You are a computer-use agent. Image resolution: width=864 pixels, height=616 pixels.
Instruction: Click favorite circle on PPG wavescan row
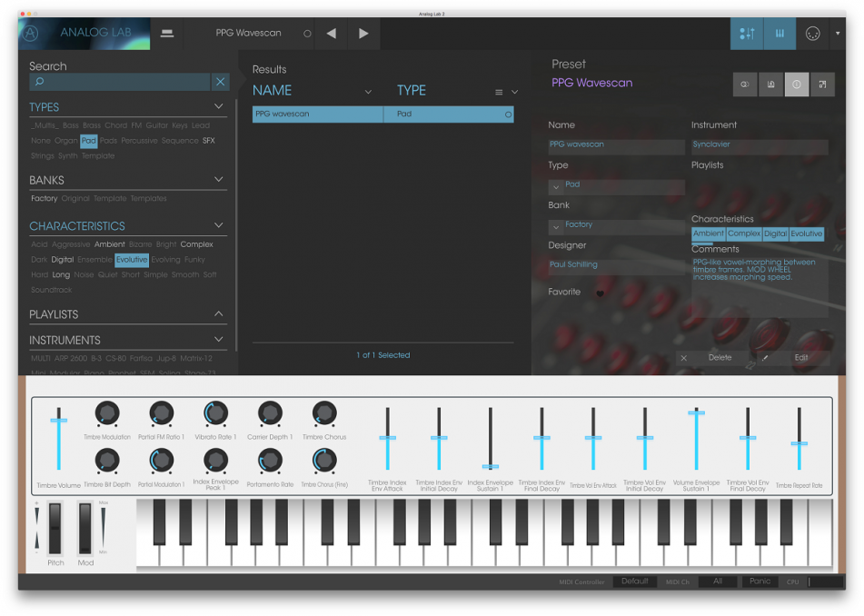pyautogui.click(x=508, y=114)
